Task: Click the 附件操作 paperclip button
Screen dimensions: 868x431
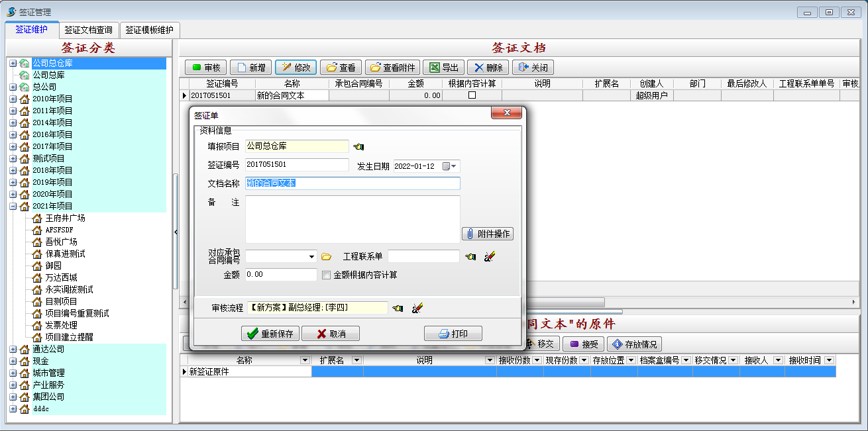Action: pyautogui.click(x=488, y=234)
